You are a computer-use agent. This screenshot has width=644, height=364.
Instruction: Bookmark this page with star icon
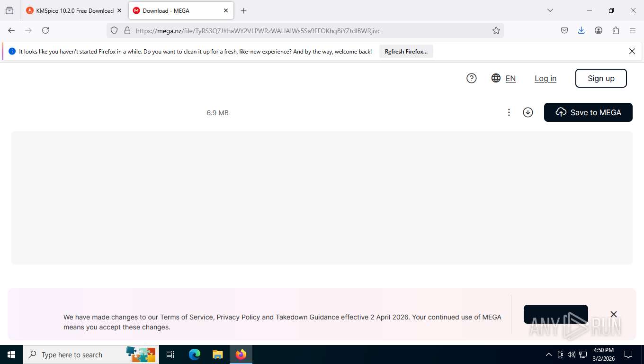[496, 30]
